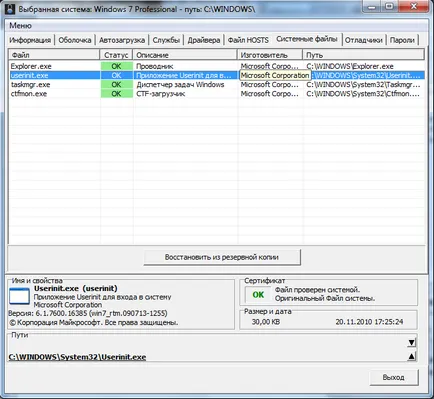Click the Выход button
This screenshot has width=434, height=399.
[x=394, y=377]
